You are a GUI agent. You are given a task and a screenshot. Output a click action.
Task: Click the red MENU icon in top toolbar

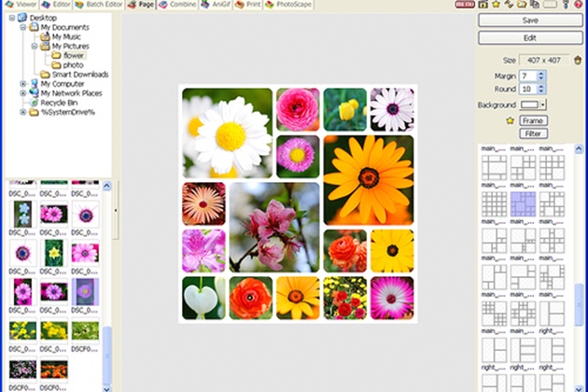point(467,5)
